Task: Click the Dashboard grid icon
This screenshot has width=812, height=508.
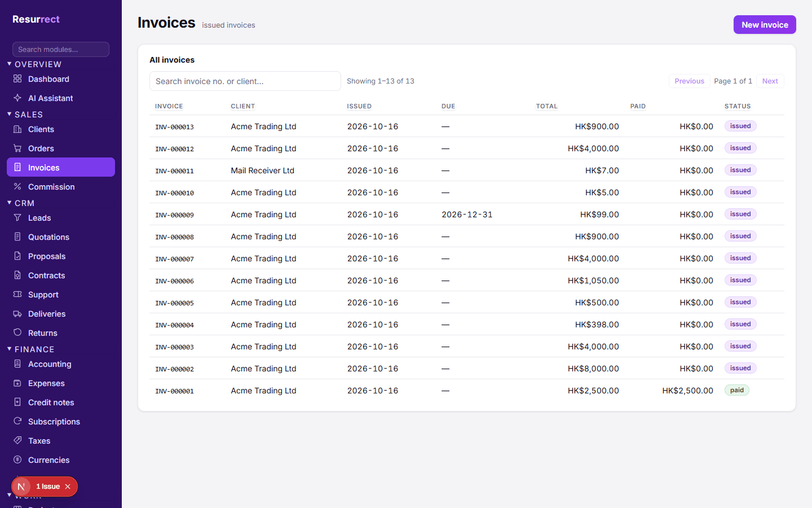Action: pyautogui.click(x=17, y=79)
